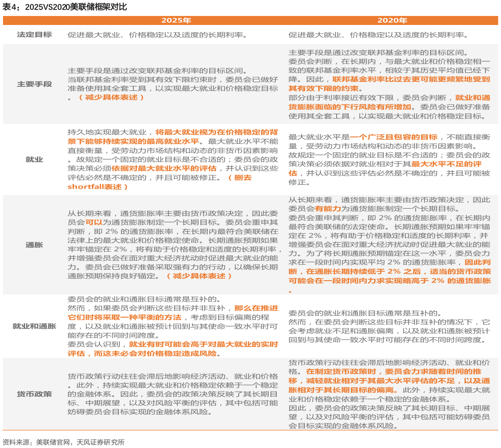Select the 2025年 column header
Viewport: 501px width, 448px height.
(x=176, y=20)
